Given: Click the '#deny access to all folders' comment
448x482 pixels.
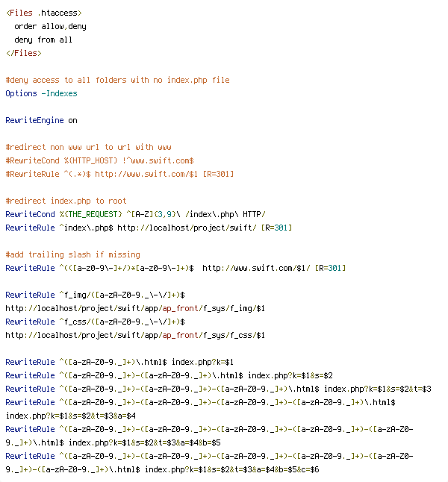Looking at the screenshot, I should tap(117, 80).
